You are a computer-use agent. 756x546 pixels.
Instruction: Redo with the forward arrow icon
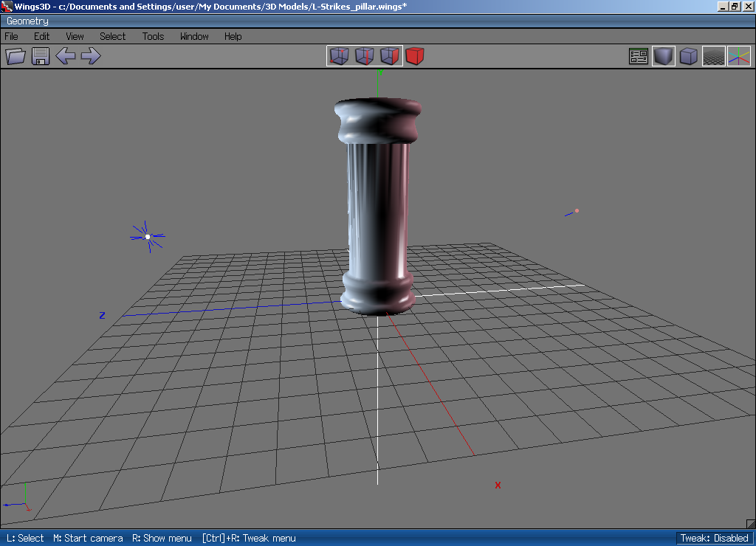(91, 55)
